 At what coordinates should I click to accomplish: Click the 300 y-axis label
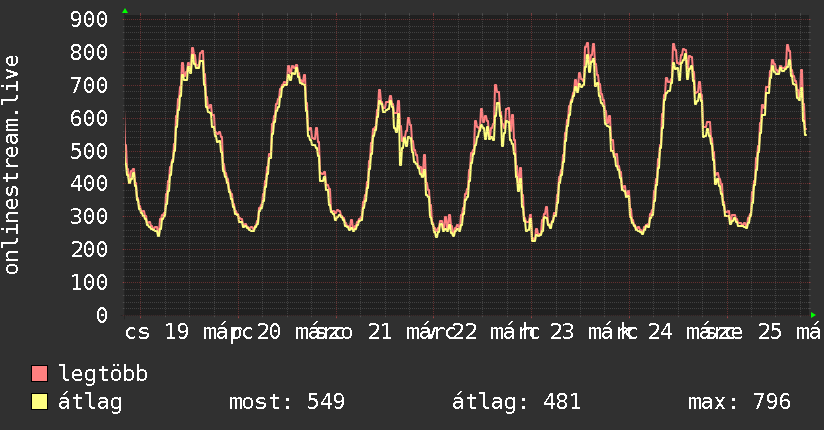tap(89, 217)
